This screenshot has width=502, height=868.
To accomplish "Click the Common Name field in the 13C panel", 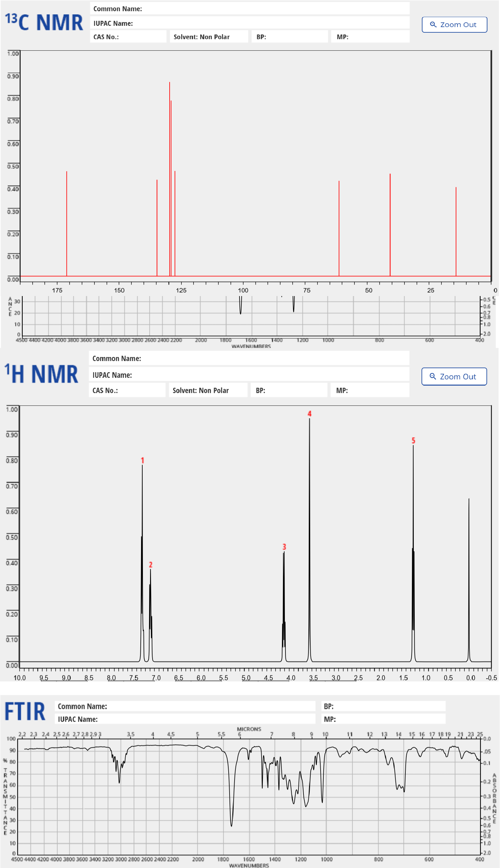I will (x=250, y=9).
